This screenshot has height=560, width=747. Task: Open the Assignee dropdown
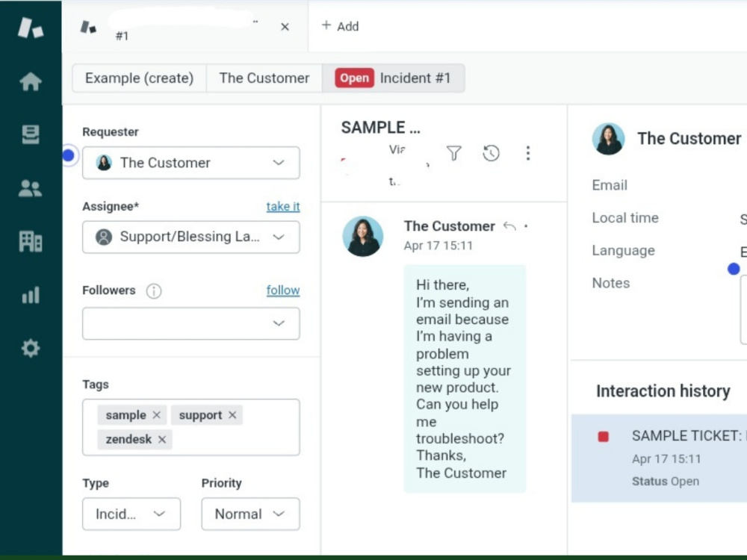pos(191,237)
